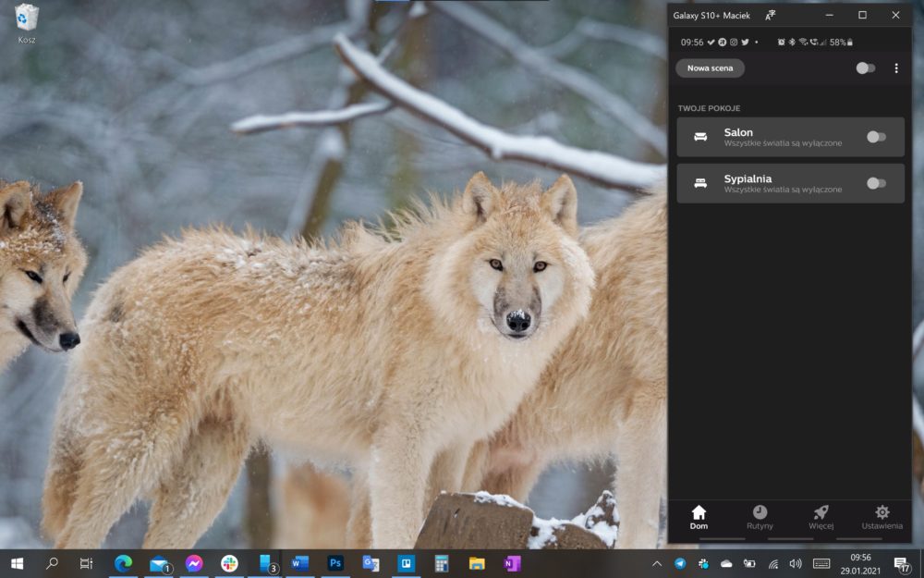
Task: Tap the alarm icon in phone status bar
Action: tap(781, 43)
